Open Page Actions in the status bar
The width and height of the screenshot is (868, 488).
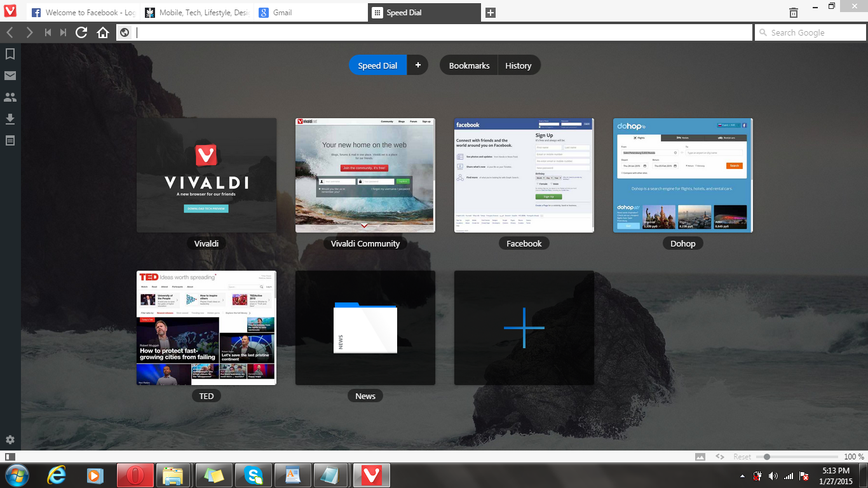point(720,457)
